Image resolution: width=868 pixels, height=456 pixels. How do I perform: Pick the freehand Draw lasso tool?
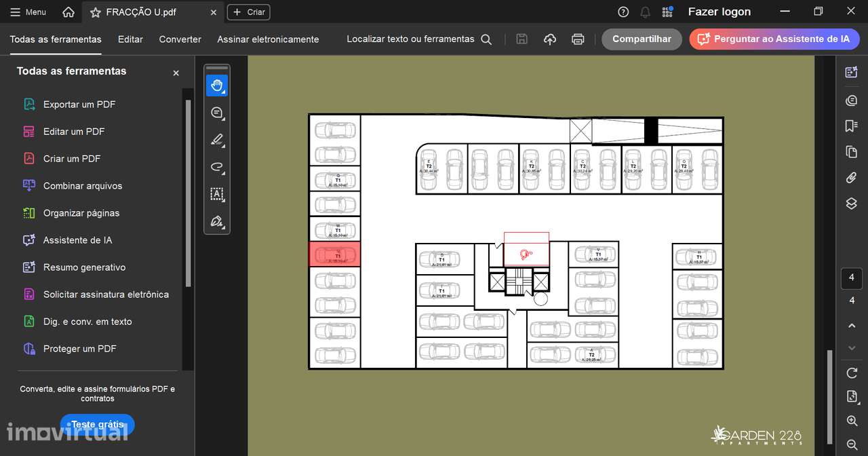point(217,167)
